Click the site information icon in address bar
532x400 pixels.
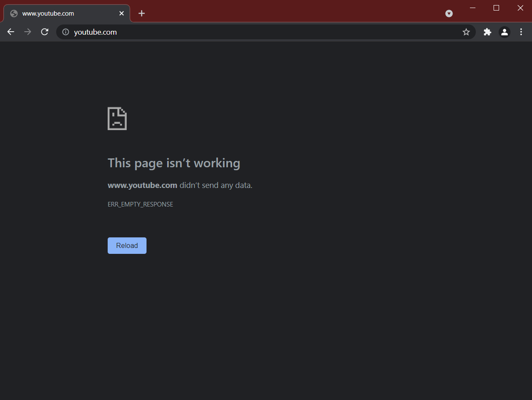click(x=65, y=32)
